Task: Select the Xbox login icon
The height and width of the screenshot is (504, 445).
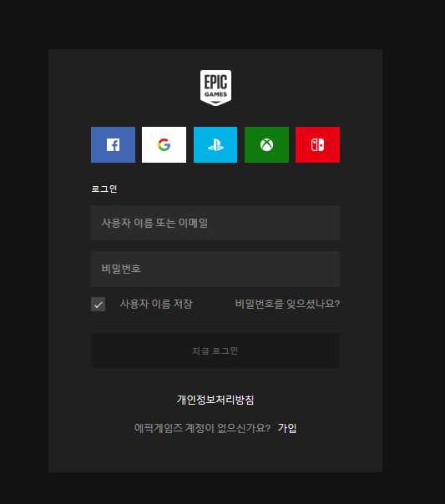Action: pos(266,144)
